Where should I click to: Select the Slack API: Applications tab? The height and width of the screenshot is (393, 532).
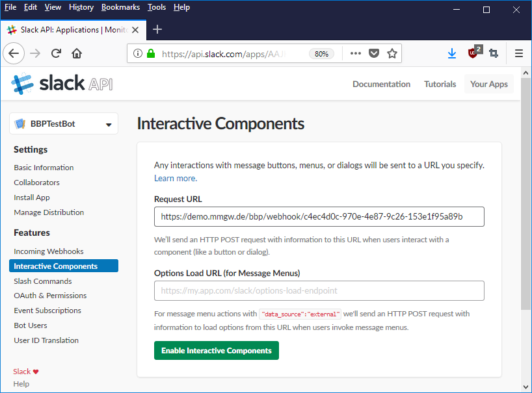point(73,30)
